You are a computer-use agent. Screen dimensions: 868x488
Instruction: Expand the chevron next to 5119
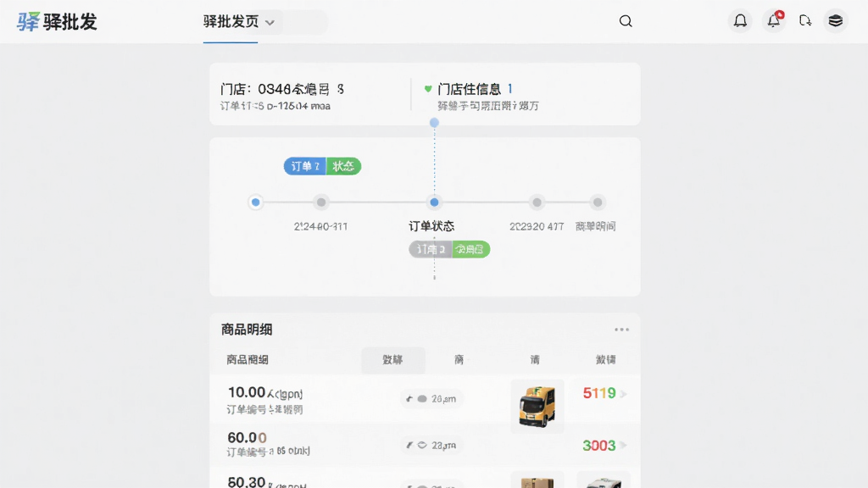(623, 394)
